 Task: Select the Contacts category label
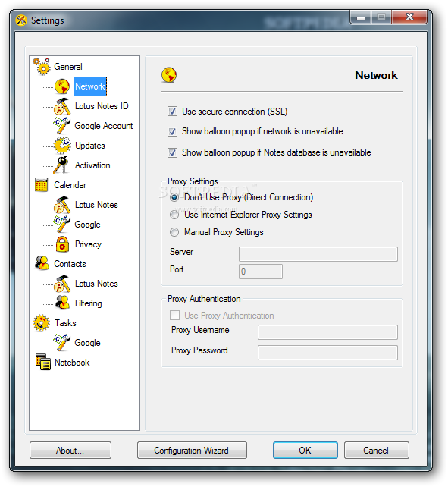(70, 264)
